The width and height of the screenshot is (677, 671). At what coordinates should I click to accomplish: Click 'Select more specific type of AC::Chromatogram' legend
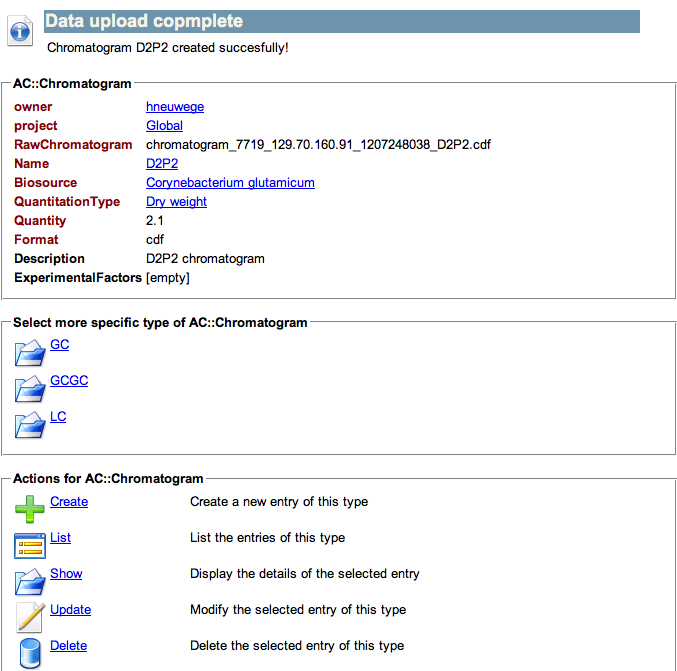point(160,323)
